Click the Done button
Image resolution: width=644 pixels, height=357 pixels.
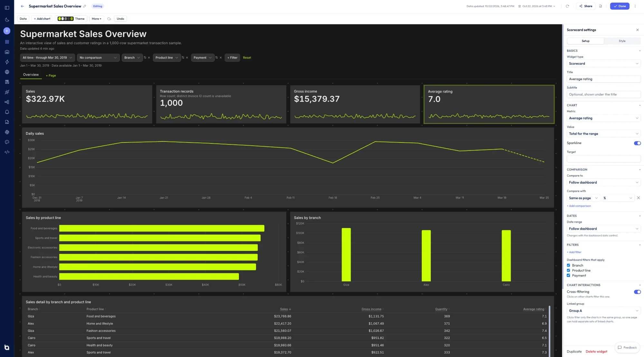(620, 6)
